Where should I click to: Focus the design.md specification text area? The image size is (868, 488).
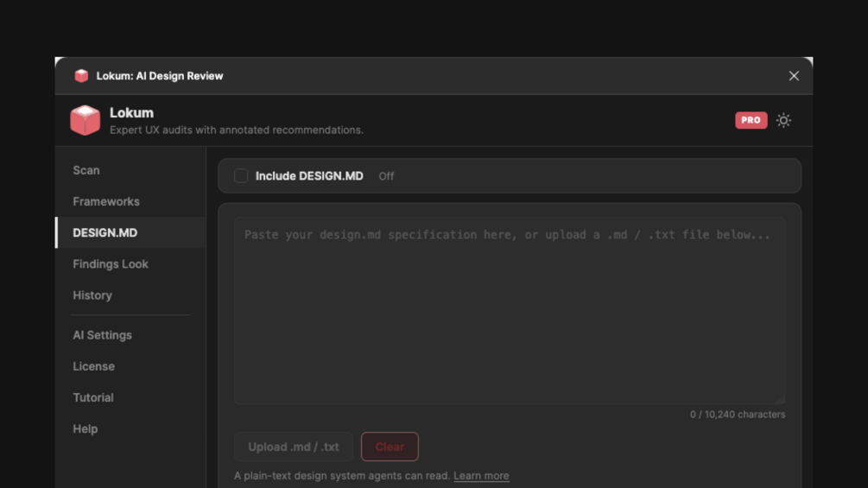[x=510, y=310]
